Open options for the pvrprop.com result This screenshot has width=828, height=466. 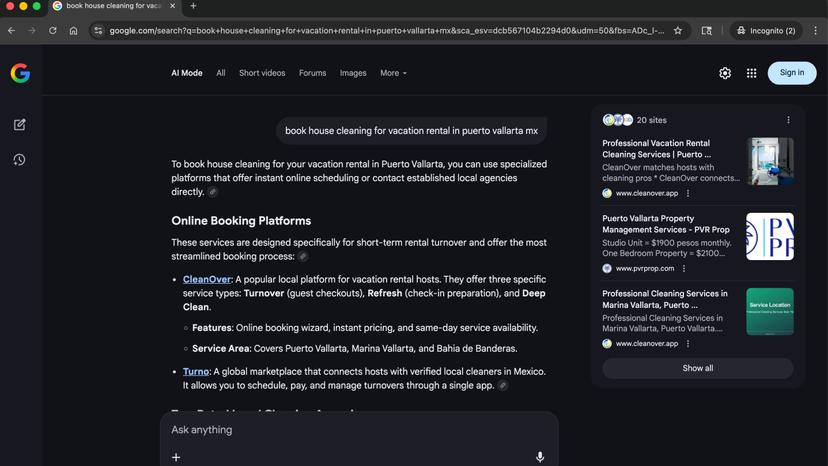coord(684,268)
